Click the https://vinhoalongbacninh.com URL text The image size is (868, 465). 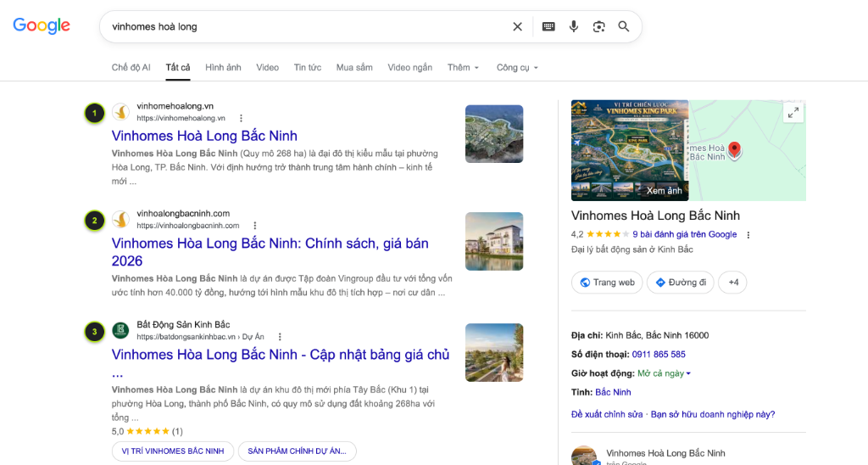[187, 226]
